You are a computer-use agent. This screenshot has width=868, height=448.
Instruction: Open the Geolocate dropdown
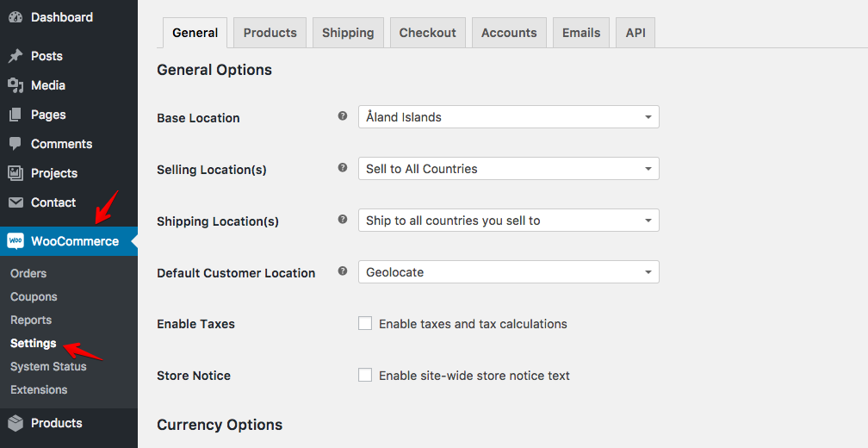click(509, 272)
